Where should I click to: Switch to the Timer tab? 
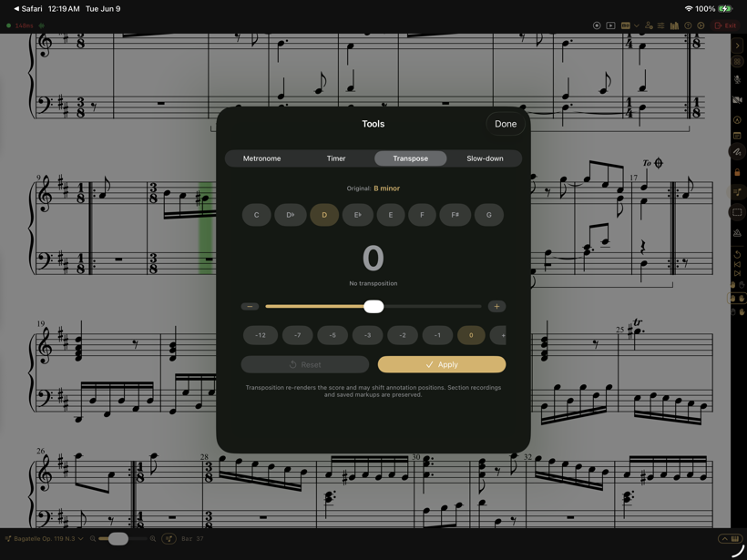click(336, 158)
